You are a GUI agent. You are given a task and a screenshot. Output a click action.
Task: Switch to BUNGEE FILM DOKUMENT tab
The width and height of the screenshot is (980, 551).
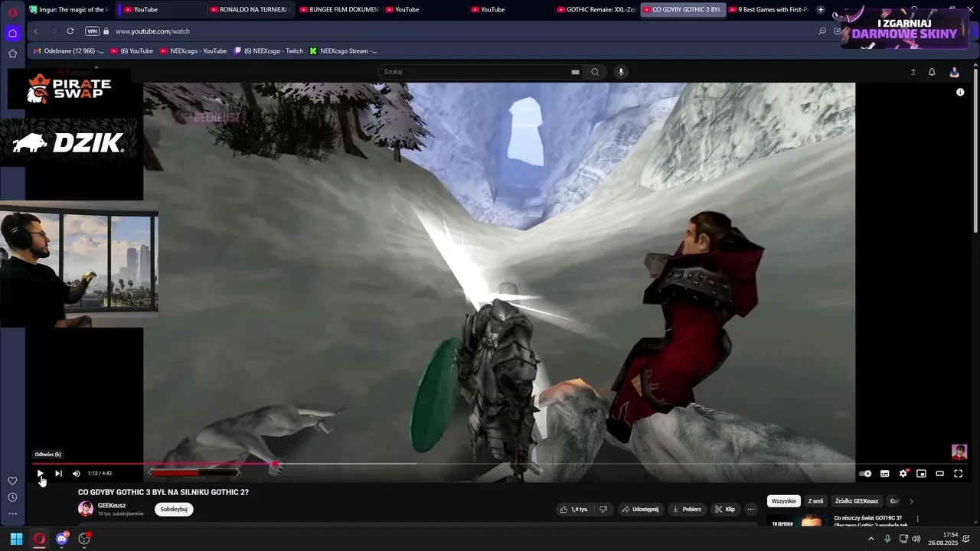pyautogui.click(x=339, y=10)
